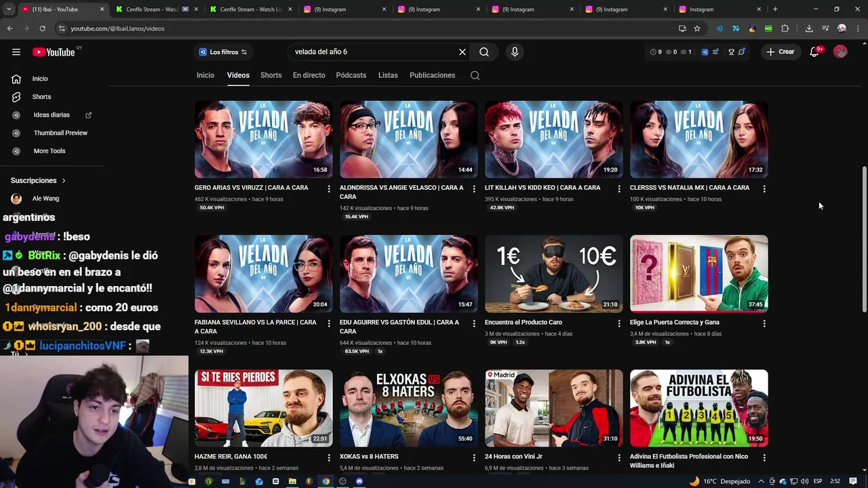Open the Lit Killah vs Kidd Keo thumbnail
The height and width of the screenshot is (488, 868).
coord(554,140)
